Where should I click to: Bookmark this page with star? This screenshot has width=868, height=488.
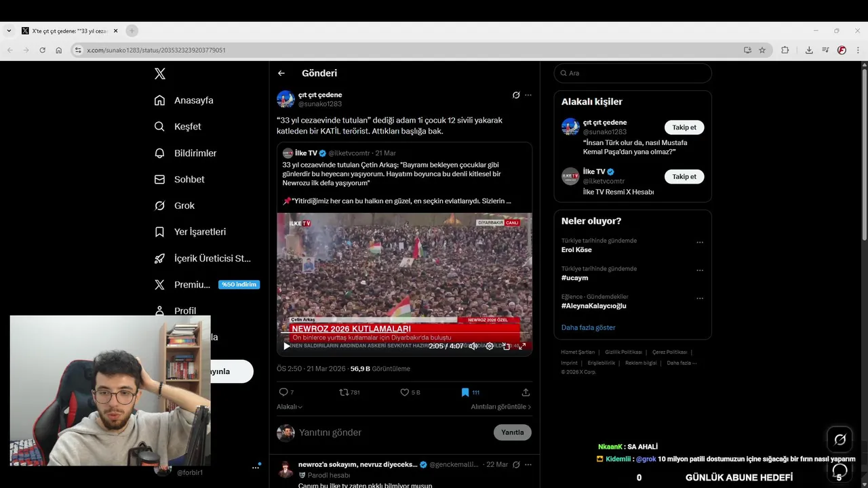point(762,50)
